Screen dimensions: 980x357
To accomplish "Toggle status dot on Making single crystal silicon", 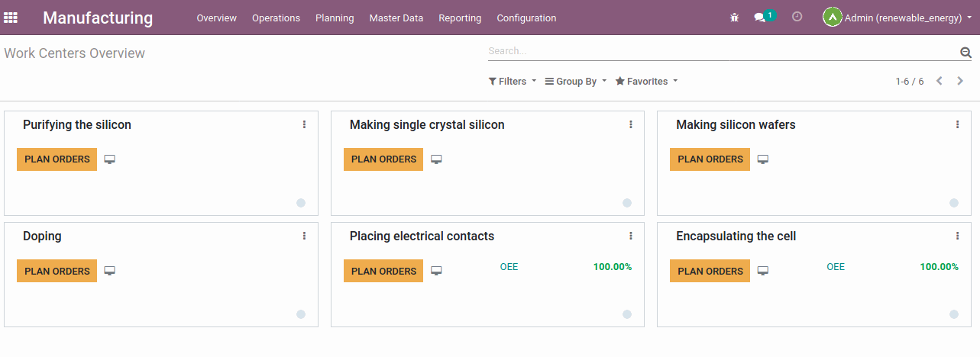I will [x=627, y=203].
